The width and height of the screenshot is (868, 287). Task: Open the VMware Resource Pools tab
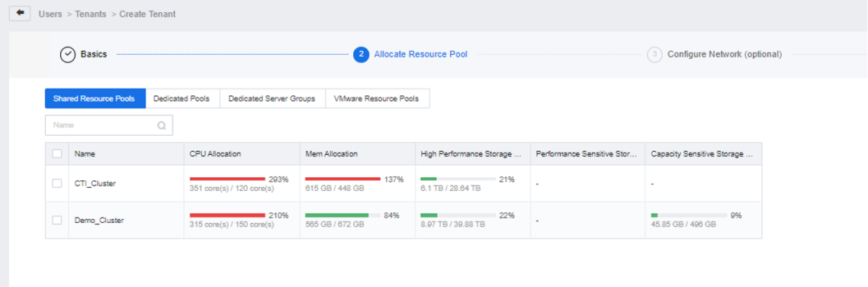pyautogui.click(x=377, y=98)
